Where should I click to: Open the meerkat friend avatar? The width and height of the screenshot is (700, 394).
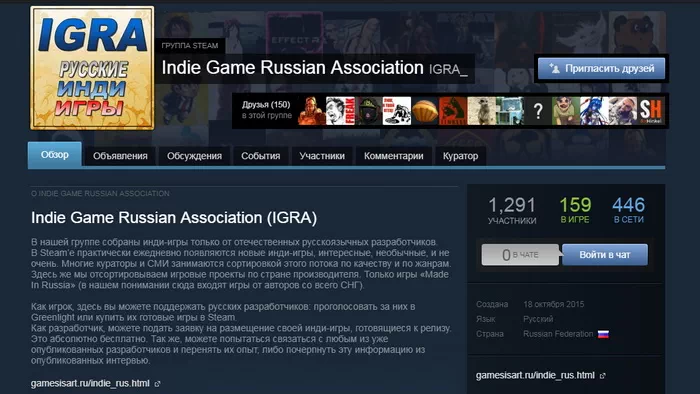click(481, 111)
